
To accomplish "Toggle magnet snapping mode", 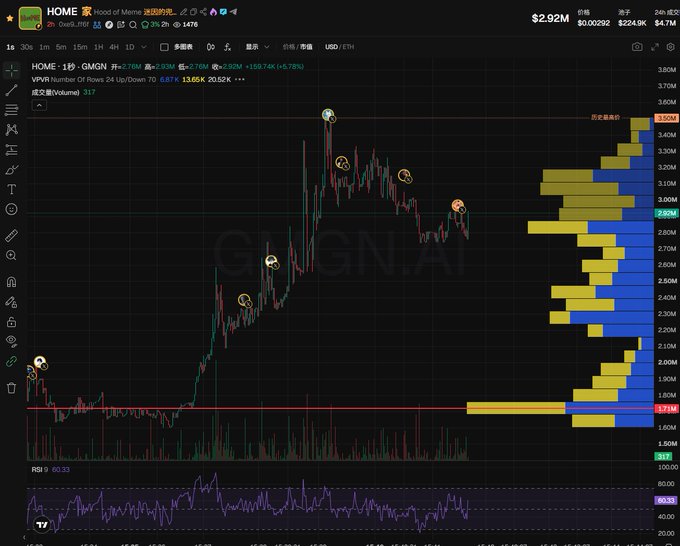I will [12, 282].
